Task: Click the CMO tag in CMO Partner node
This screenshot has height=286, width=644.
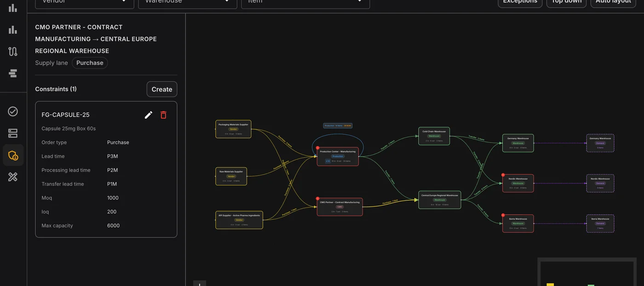Action: click(x=340, y=207)
